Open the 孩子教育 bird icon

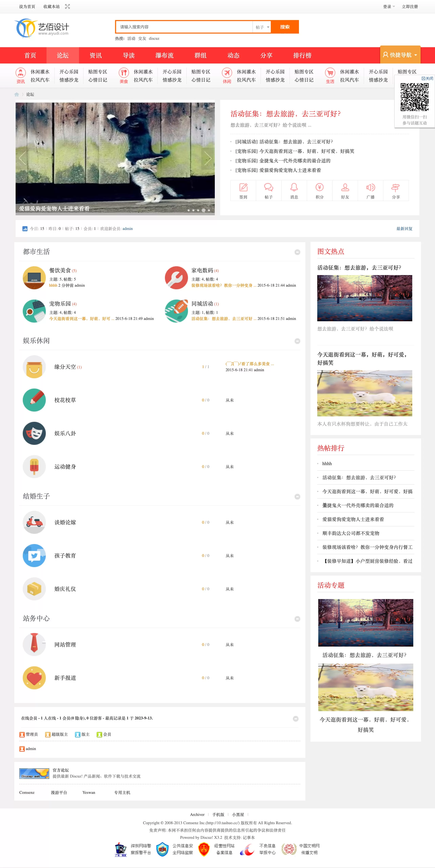click(34, 556)
